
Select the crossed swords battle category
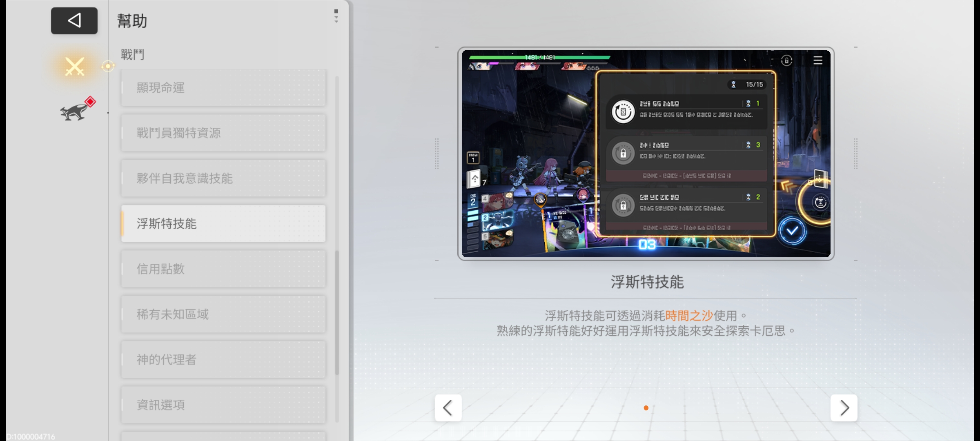click(75, 67)
